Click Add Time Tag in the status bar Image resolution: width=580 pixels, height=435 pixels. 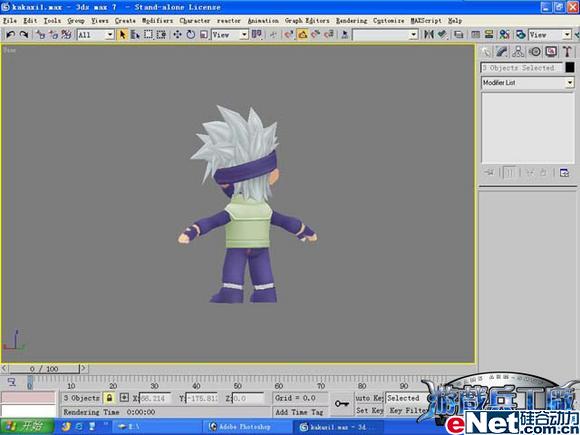[299, 412]
